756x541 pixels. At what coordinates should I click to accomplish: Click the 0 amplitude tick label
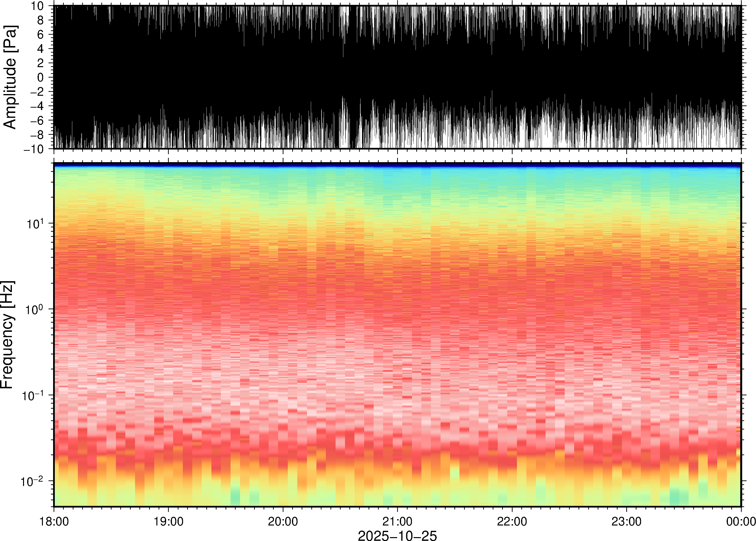click(x=41, y=77)
